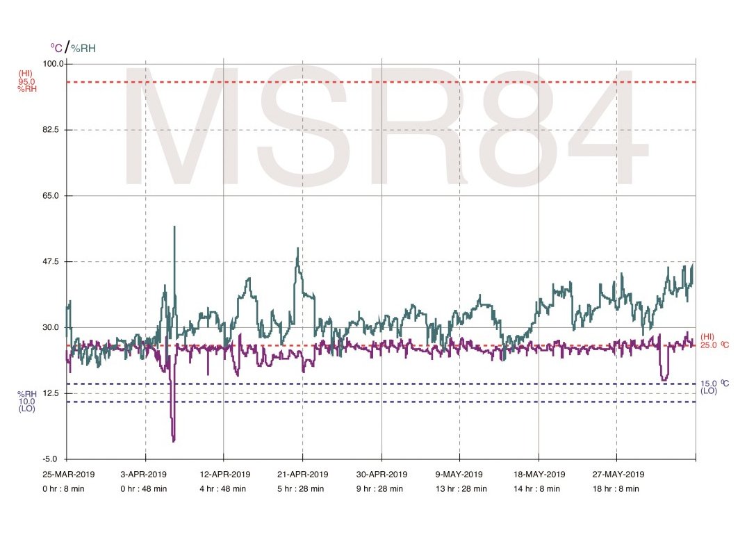Select the 21-APR-2019 date label
The width and height of the screenshot is (747, 560).
tap(302, 475)
